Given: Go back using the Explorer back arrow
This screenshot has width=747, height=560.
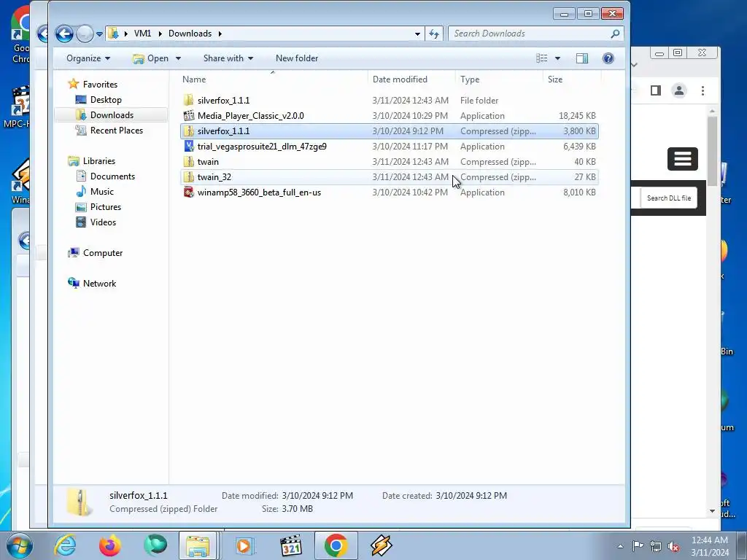Looking at the screenshot, I should [x=64, y=34].
